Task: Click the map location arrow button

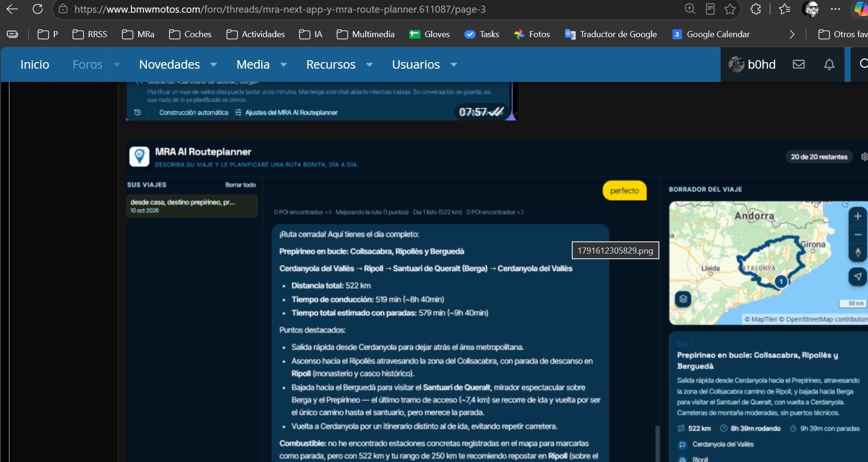Action: [x=858, y=277]
